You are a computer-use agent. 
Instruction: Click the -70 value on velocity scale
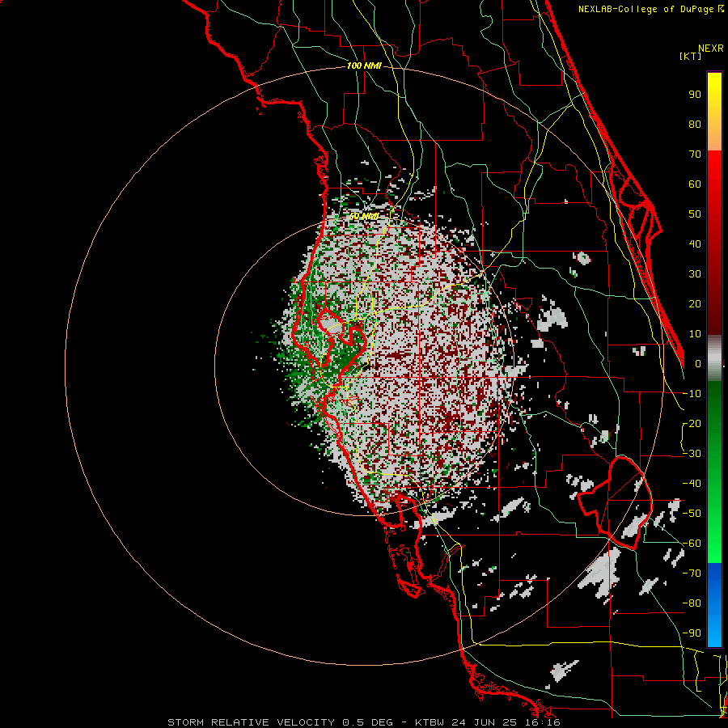(692, 574)
